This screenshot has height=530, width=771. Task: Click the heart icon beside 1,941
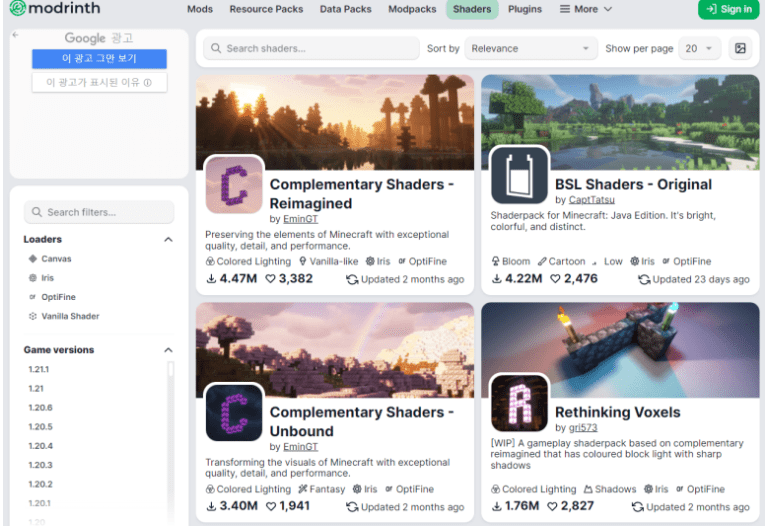(270, 506)
